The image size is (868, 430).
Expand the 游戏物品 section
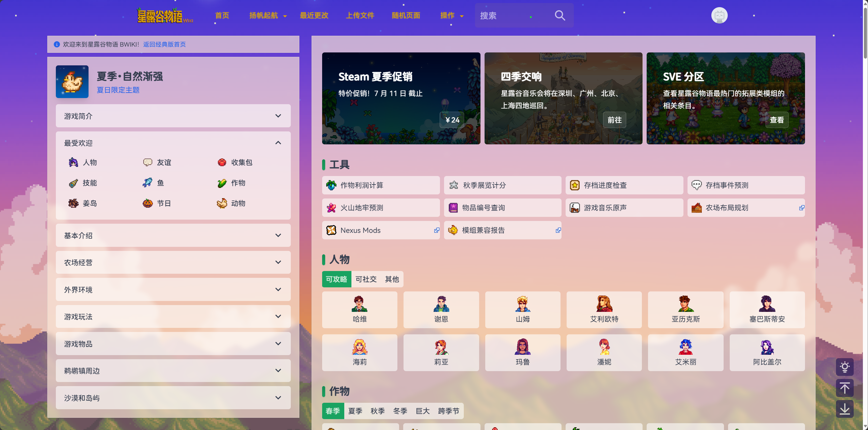click(173, 344)
